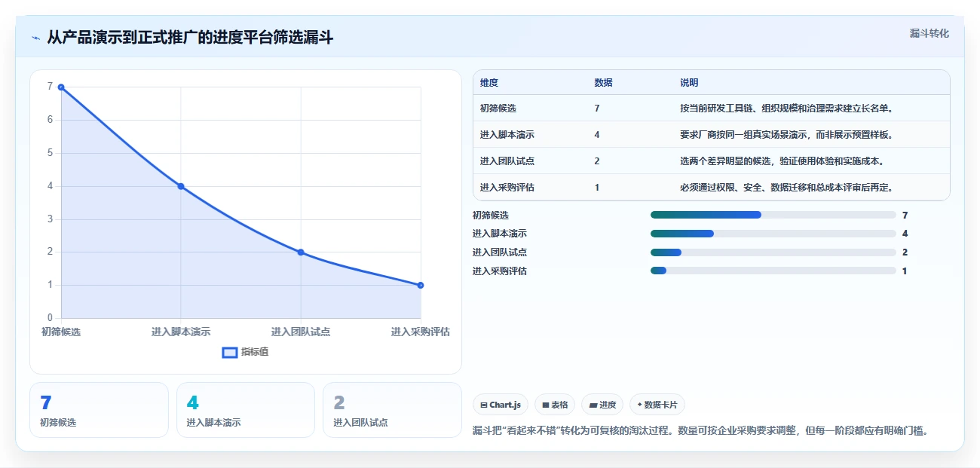The height and width of the screenshot is (468, 980).
Task: Click the chart data point for 初筛候选
Action: click(x=61, y=87)
